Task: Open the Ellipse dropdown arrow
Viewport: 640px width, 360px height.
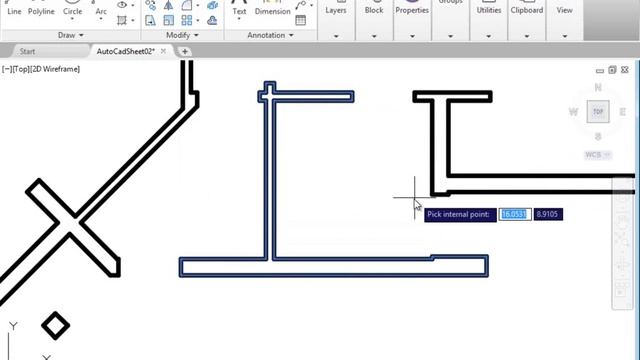Action: tap(133, 5)
